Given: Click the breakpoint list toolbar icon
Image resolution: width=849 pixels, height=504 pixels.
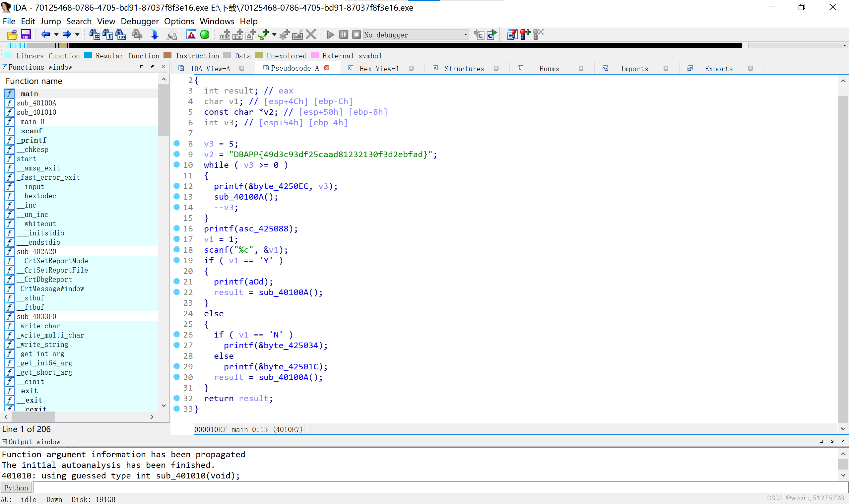Looking at the screenshot, I should point(512,34).
